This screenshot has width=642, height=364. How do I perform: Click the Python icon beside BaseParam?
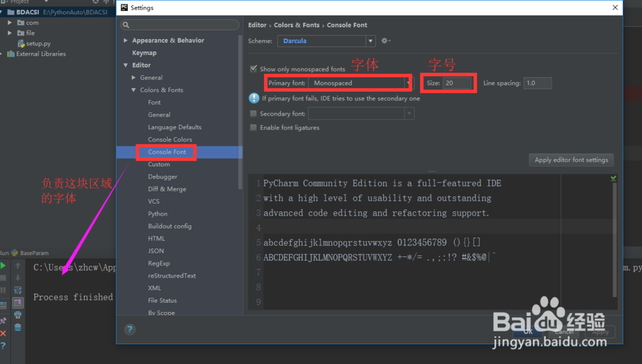pyautogui.click(x=14, y=253)
